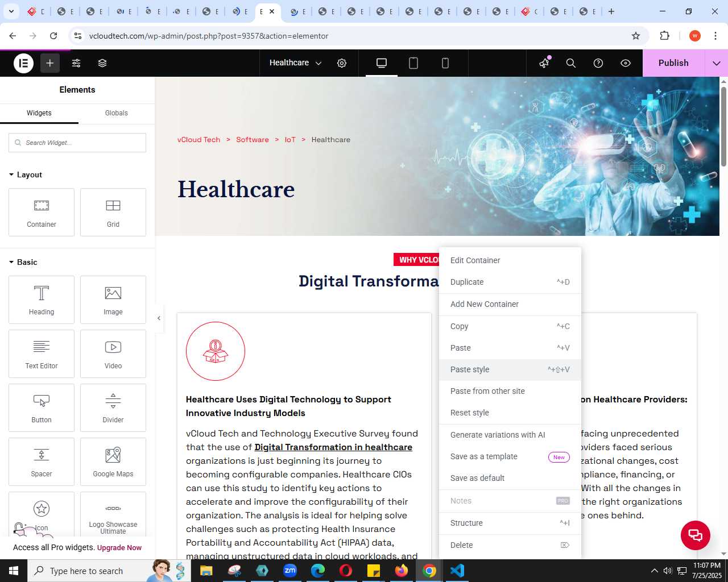
Task: Choose Reset style menu entry
Action: coord(510,413)
